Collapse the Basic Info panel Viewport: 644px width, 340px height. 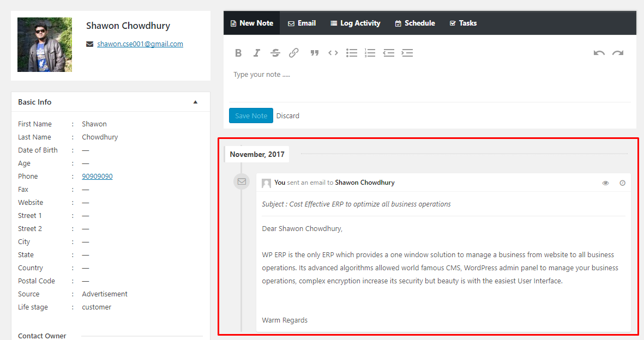click(196, 102)
